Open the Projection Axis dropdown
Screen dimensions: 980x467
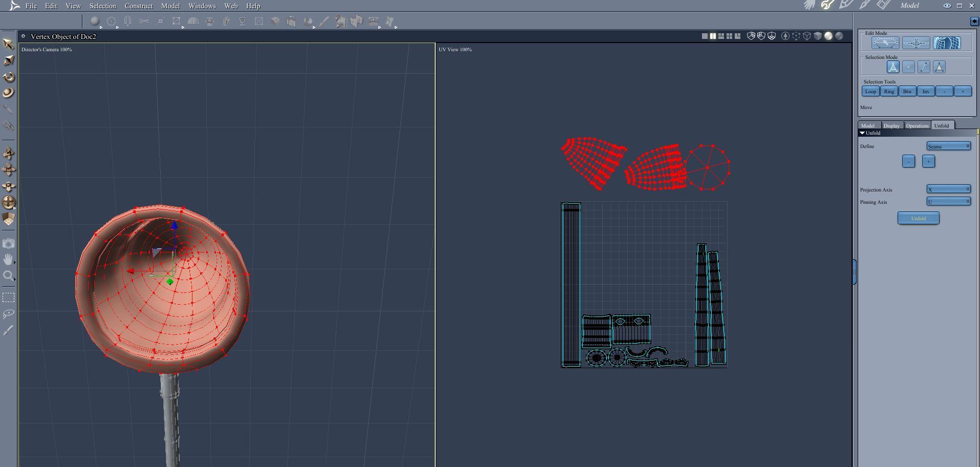[949, 189]
